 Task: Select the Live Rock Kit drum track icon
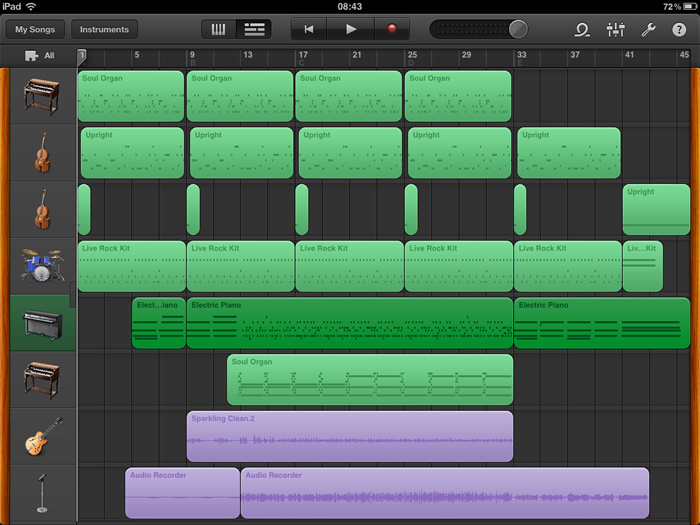pos(42,266)
